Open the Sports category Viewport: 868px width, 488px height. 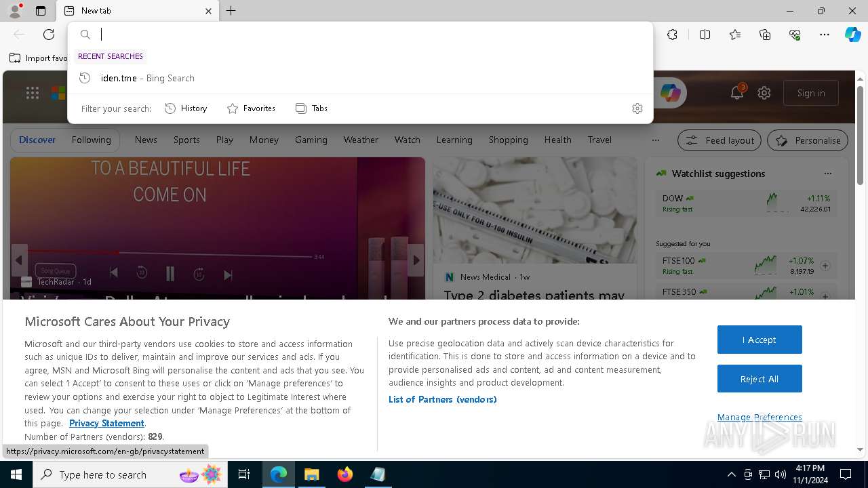[186, 140]
